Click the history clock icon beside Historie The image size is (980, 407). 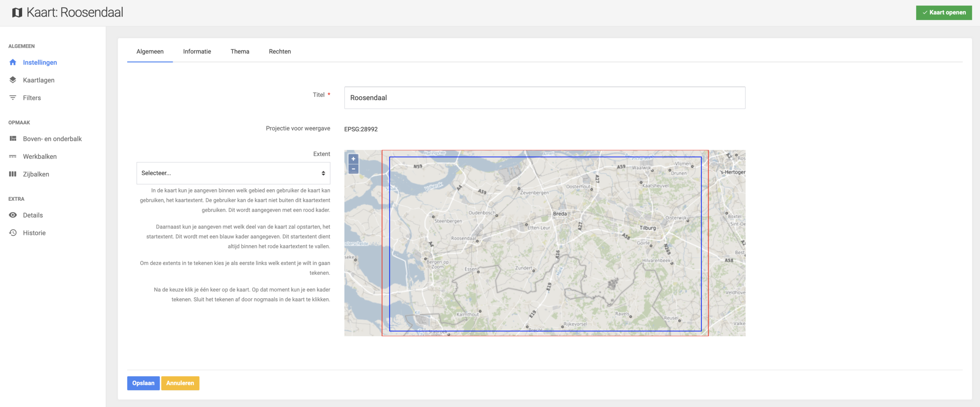13,233
